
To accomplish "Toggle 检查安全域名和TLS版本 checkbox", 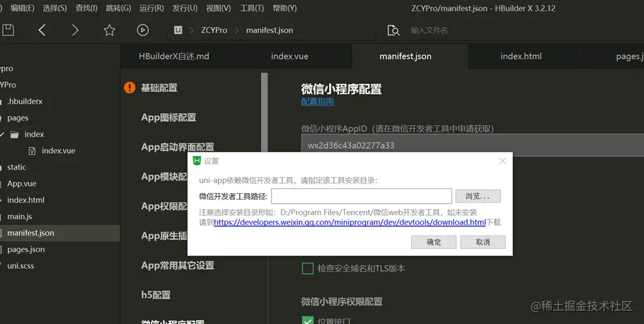I will click(x=308, y=269).
